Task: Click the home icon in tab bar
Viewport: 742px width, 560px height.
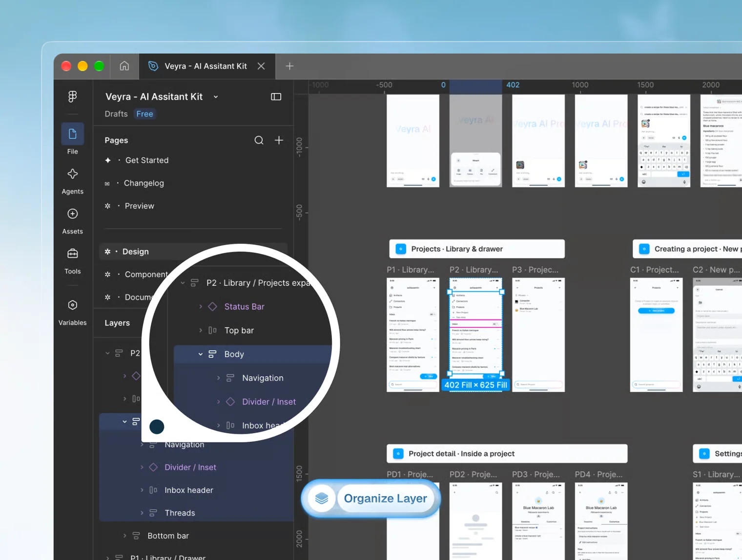Action: click(x=124, y=66)
